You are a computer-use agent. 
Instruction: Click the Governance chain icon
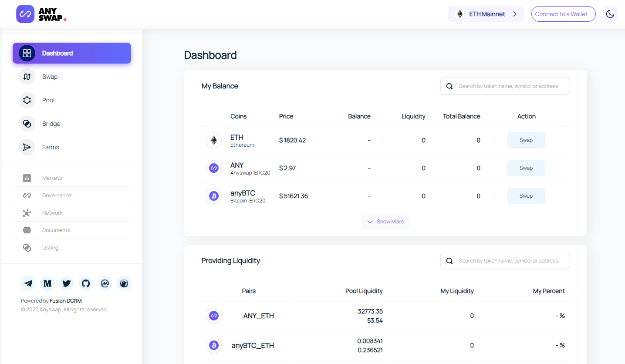[x=27, y=195]
